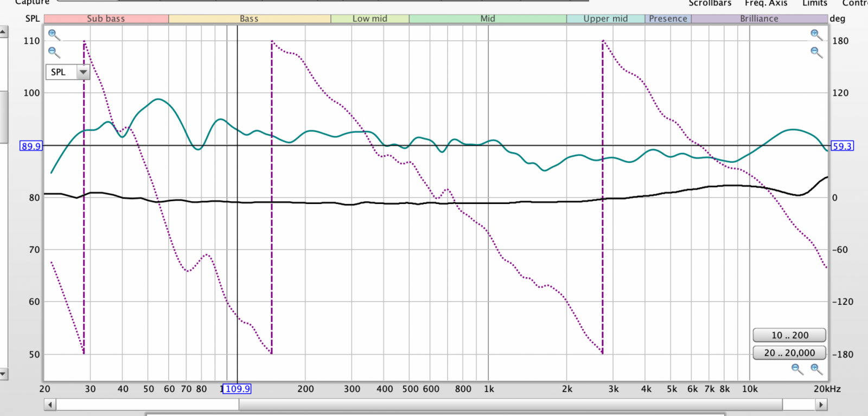Select the Low mid frequency band label

pos(369,18)
